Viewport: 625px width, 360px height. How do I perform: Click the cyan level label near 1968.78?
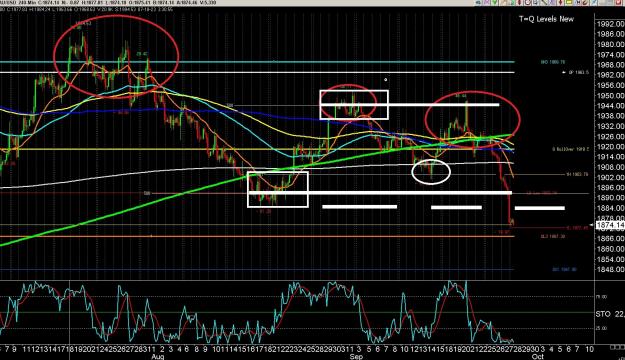click(553, 62)
